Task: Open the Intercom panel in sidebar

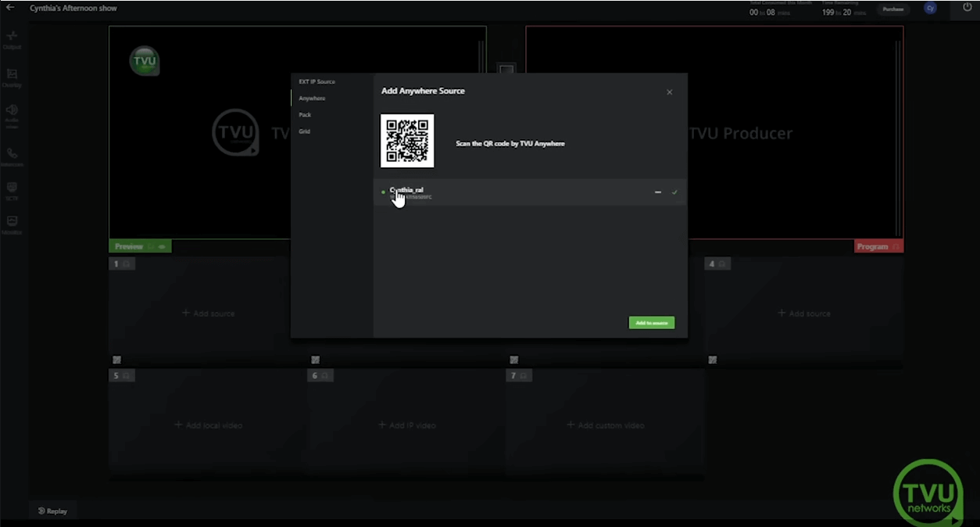Action: [12, 158]
